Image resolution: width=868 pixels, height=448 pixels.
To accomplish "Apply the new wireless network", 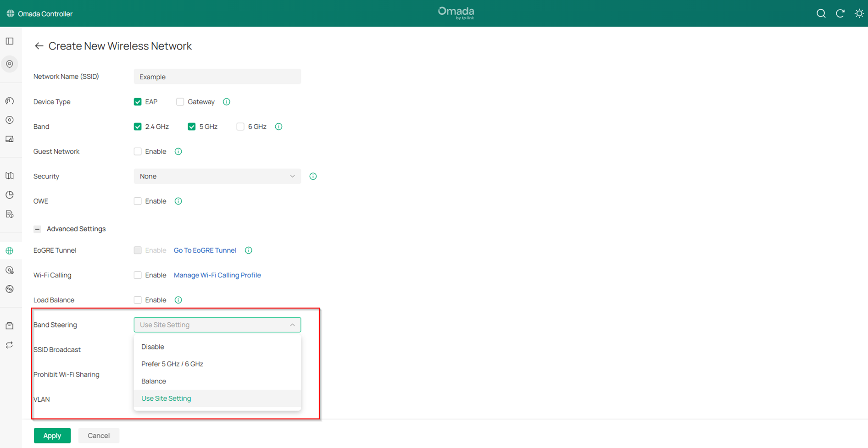I will tap(52, 435).
